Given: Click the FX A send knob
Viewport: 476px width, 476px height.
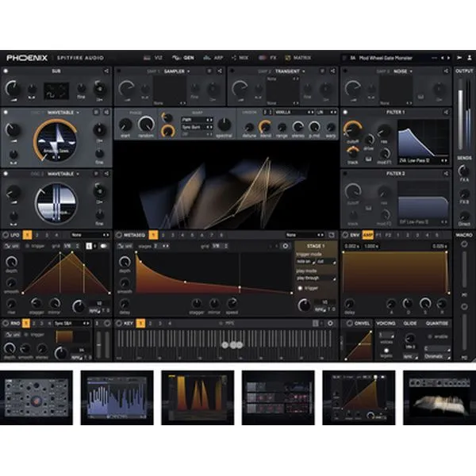Looking at the screenshot, I should pyautogui.click(x=464, y=171).
